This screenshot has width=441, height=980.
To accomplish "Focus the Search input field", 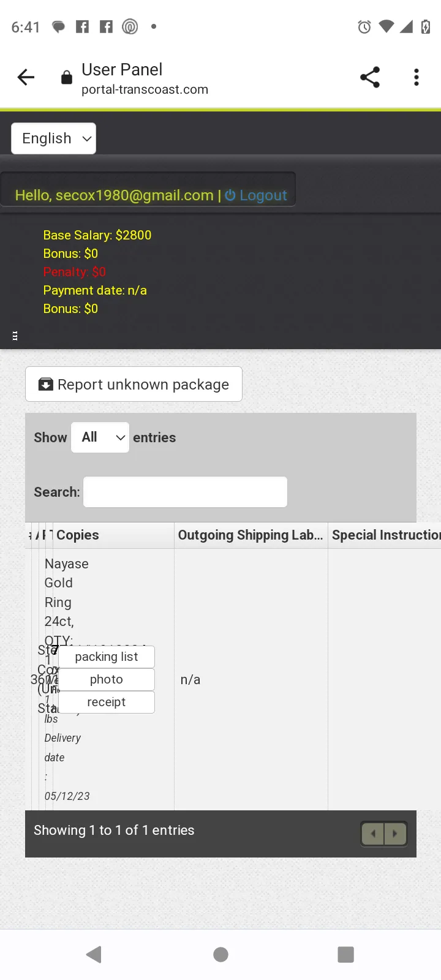I will click(x=185, y=492).
